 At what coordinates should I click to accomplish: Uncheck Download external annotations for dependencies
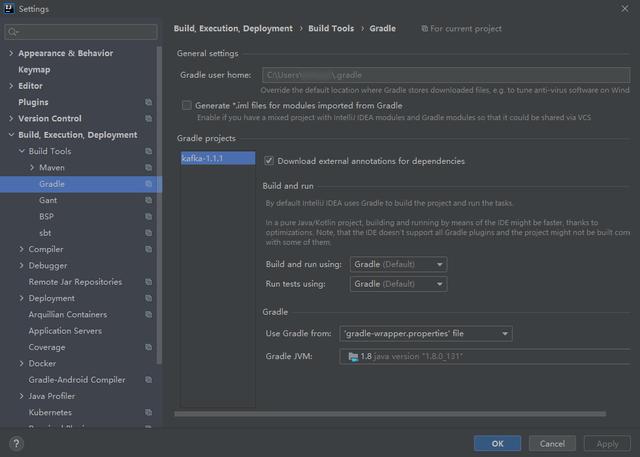(x=269, y=161)
